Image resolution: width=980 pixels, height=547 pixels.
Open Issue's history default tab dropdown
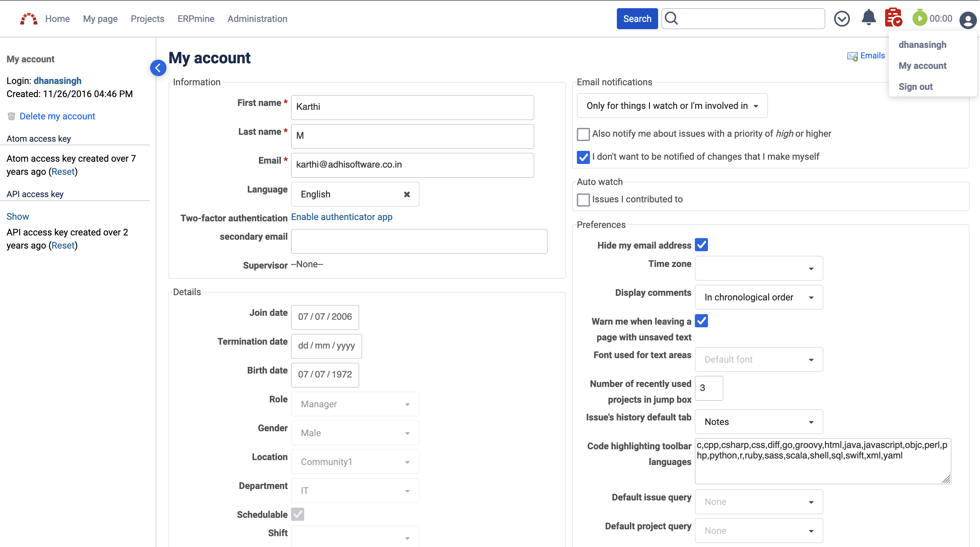click(758, 422)
